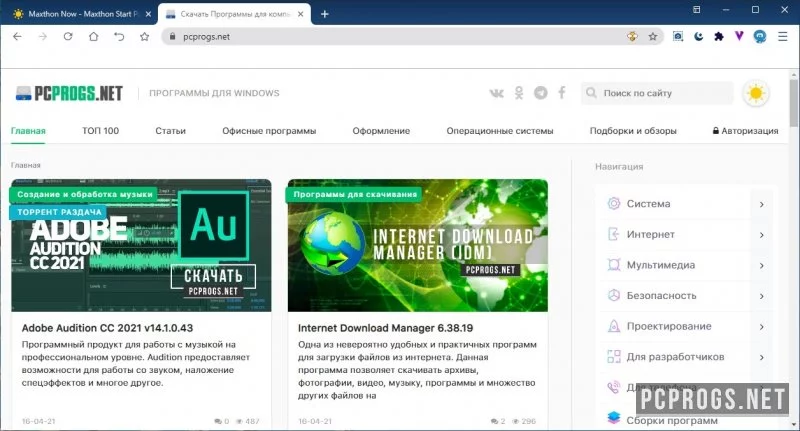The height and width of the screenshot is (431, 800).
Task: Click the gold shield icon in address bar
Action: 632,36
